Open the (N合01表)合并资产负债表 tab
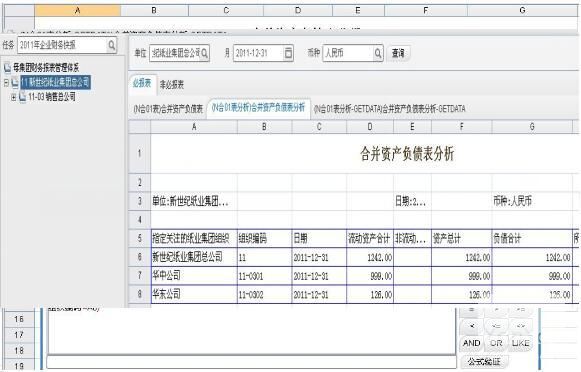 (168, 109)
